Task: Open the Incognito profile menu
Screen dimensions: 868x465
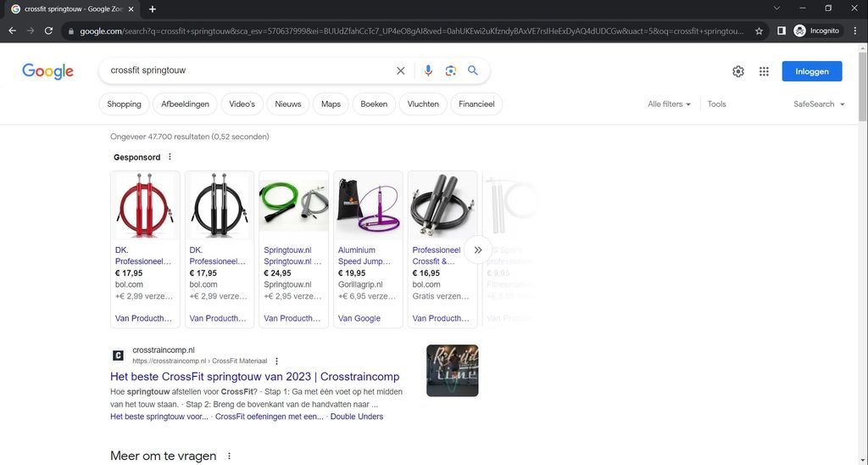Action: point(817,31)
